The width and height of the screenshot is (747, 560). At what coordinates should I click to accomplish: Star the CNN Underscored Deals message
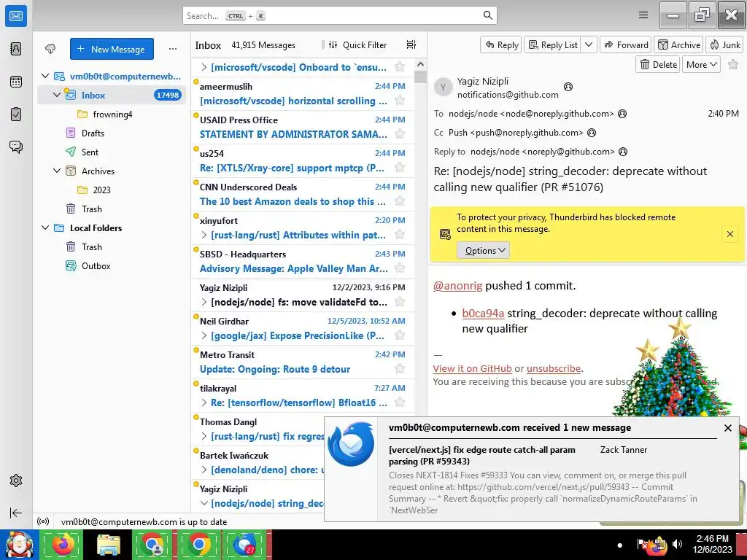click(x=400, y=201)
